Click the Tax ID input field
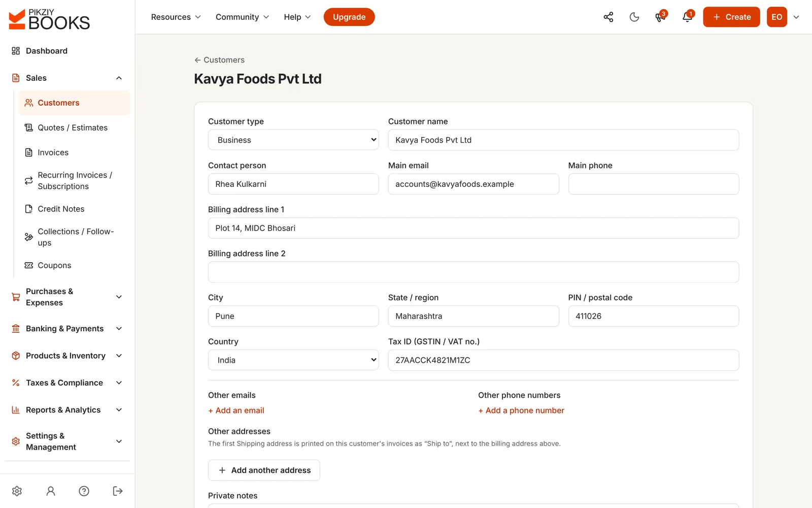The width and height of the screenshot is (812, 508). tap(563, 360)
